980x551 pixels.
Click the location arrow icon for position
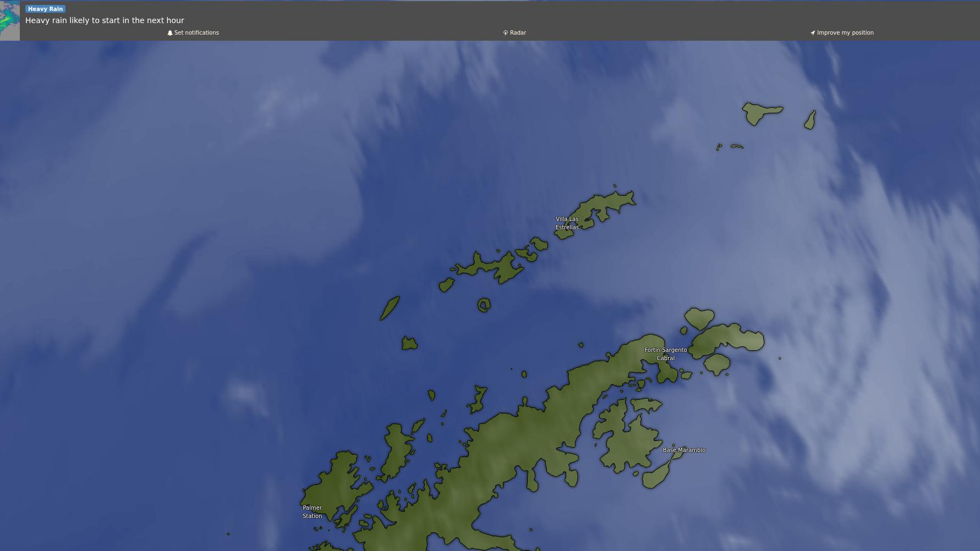[813, 33]
